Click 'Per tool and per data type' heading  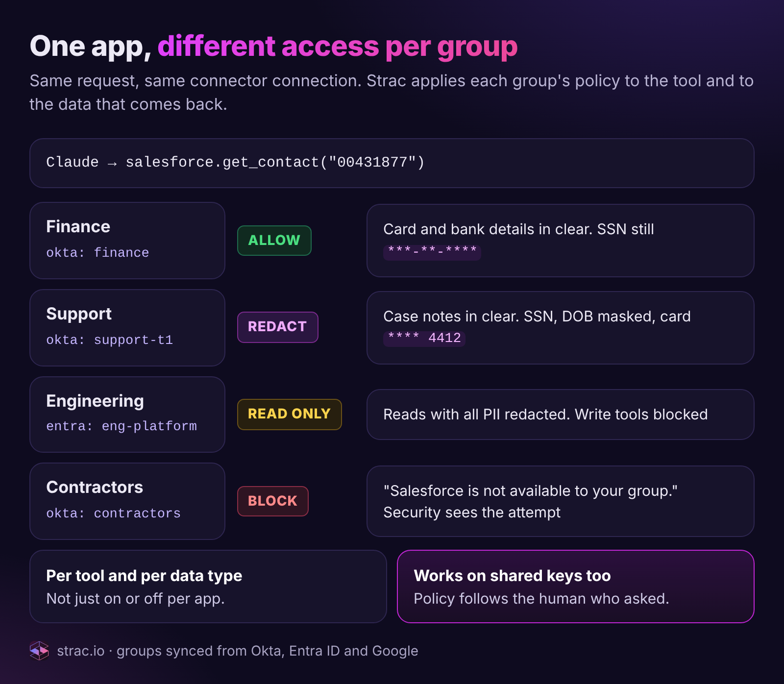point(144,576)
